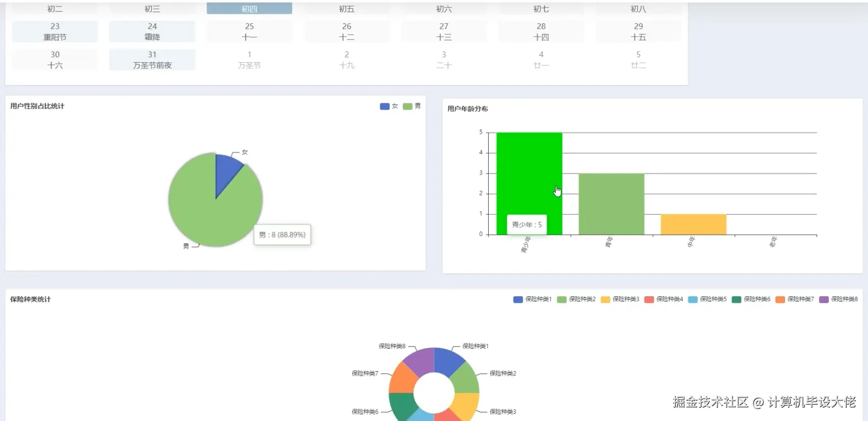868x421 pixels.
Task: Click the blue 保险种类1 donut segment
Action: (447, 361)
